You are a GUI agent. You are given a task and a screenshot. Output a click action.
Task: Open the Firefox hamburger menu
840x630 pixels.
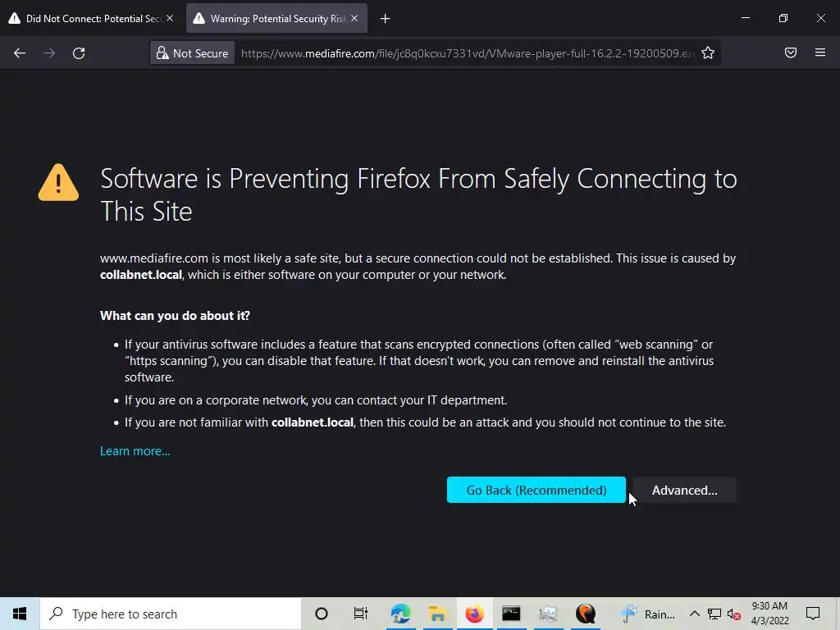tap(820, 52)
